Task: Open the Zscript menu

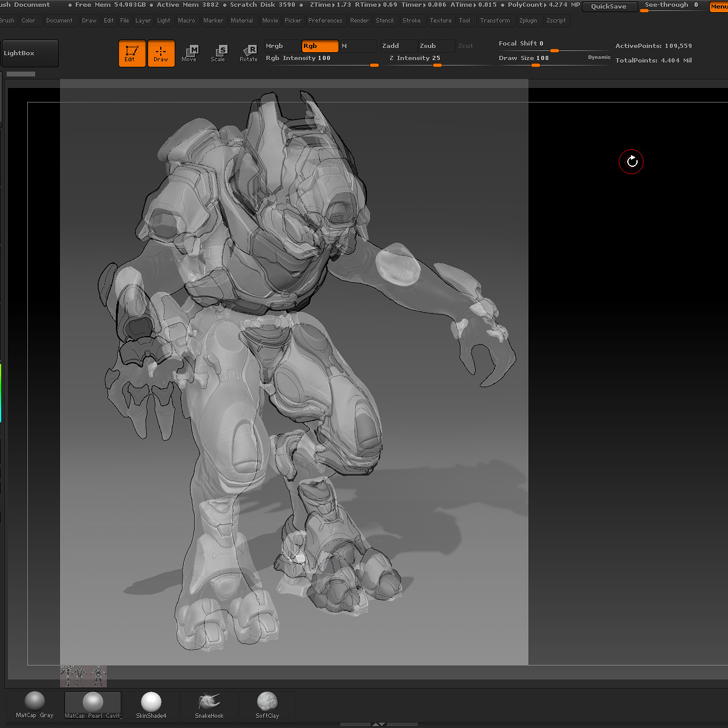Action: [556, 21]
